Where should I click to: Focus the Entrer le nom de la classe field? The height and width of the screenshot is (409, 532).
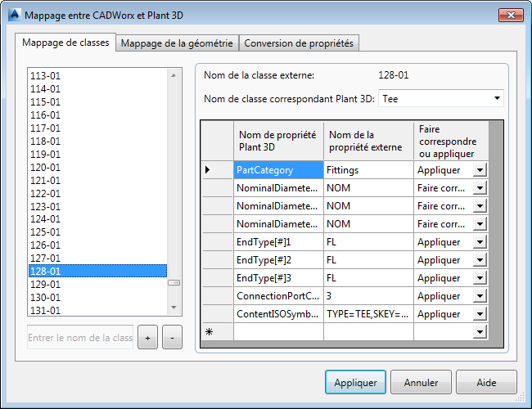pyautogui.click(x=80, y=338)
